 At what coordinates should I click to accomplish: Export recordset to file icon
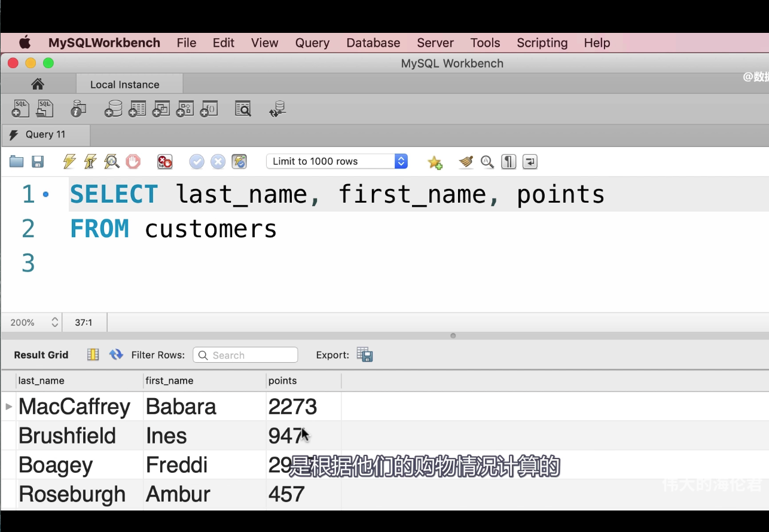[x=365, y=354]
